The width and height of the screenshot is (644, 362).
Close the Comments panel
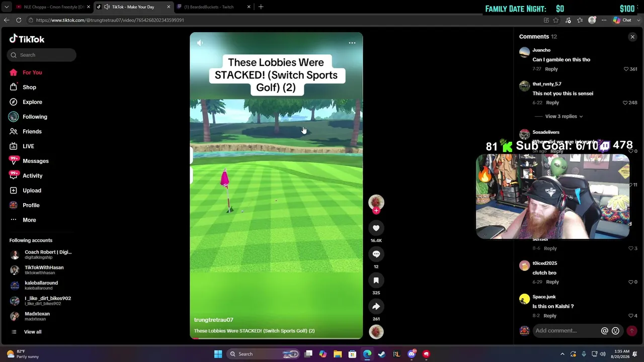(x=632, y=37)
